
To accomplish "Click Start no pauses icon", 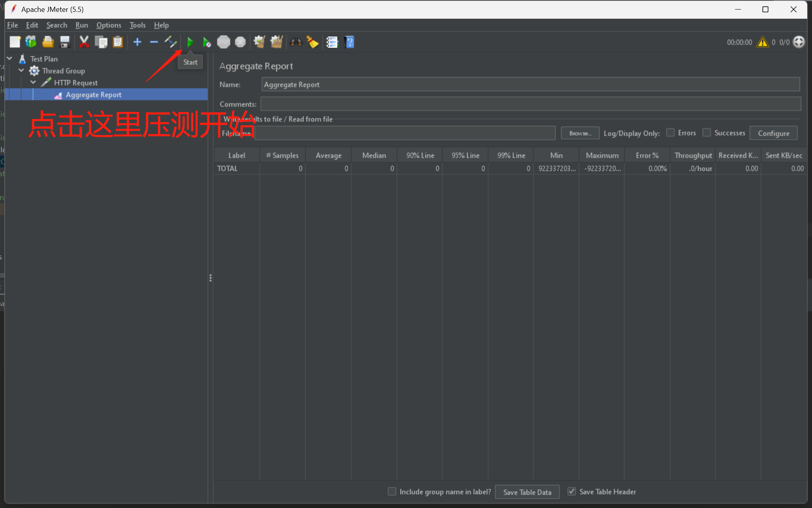I will coord(207,42).
